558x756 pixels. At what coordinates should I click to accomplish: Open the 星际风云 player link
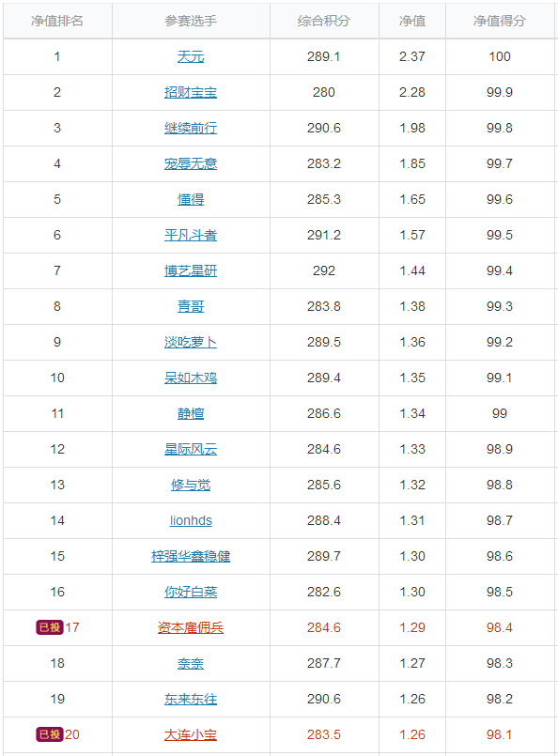click(191, 449)
